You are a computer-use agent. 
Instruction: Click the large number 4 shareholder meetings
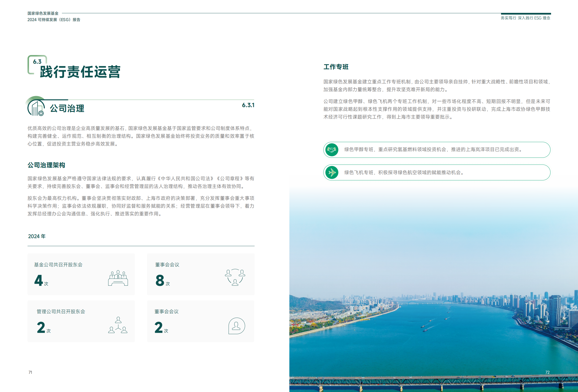coord(39,280)
